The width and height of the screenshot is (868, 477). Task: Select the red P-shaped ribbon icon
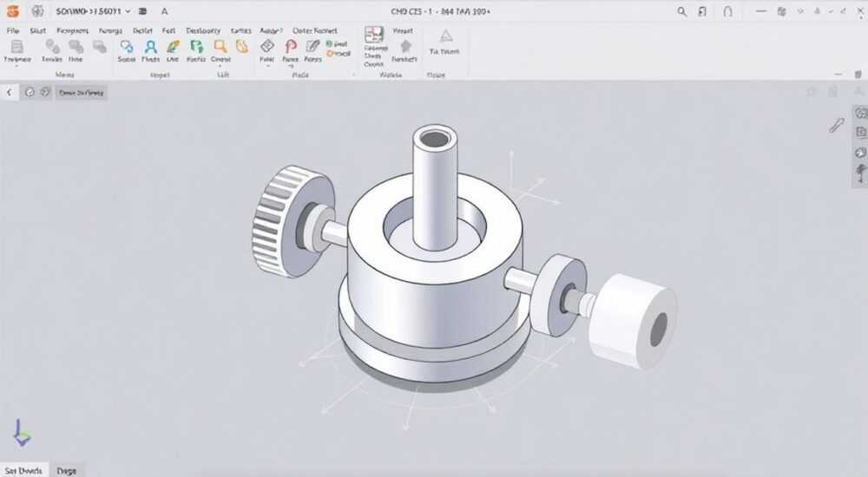tap(291, 47)
